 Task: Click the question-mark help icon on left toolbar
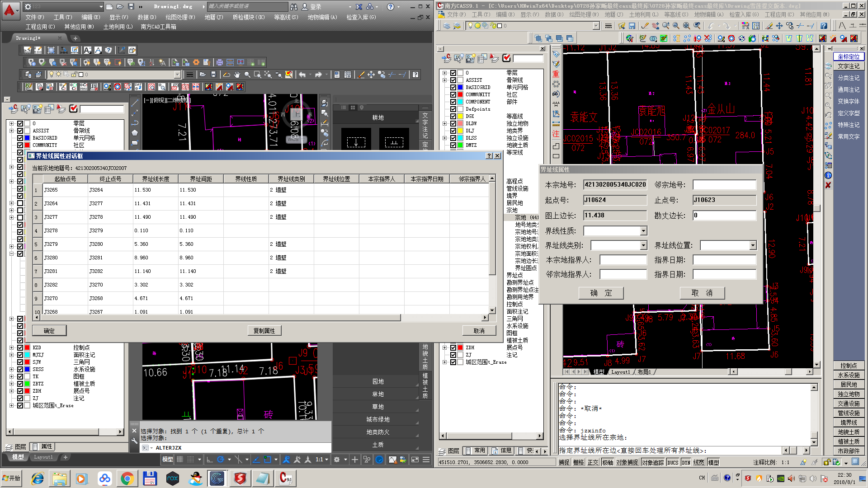[x=415, y=75]
